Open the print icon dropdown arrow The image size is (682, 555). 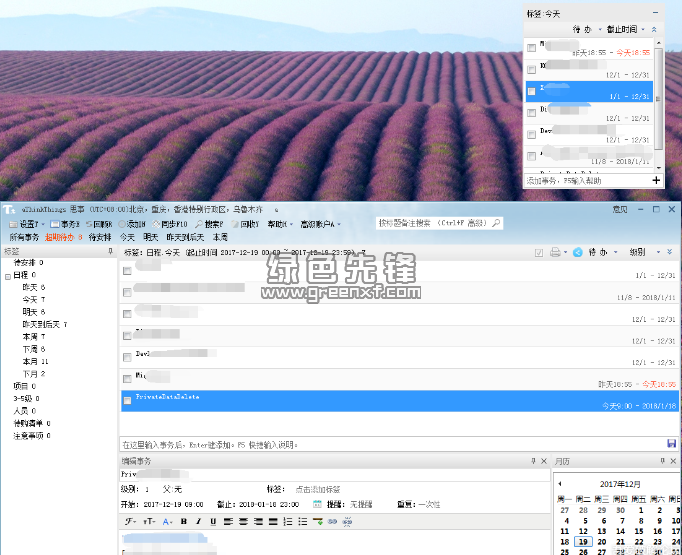pyautogui.click(x=565, y=252)
